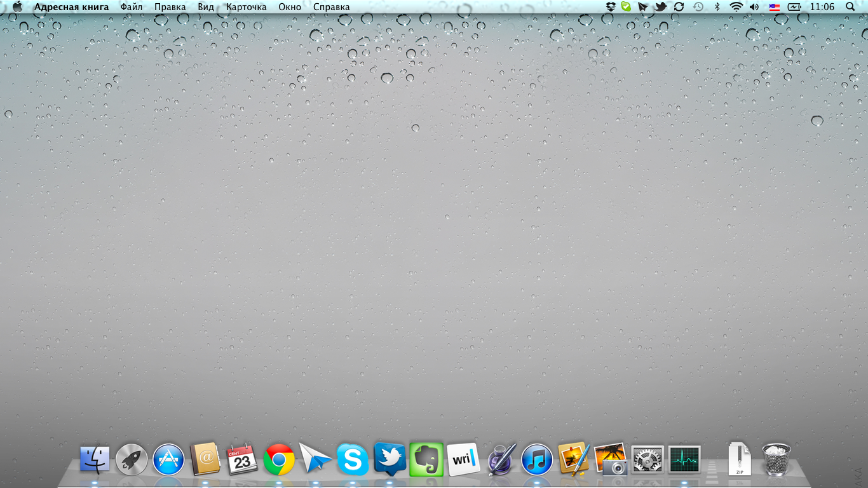This screenshot has width=868, height=488.
Task: Open the photo-and-camera app in dock
Action: click(x=611, y=459)
